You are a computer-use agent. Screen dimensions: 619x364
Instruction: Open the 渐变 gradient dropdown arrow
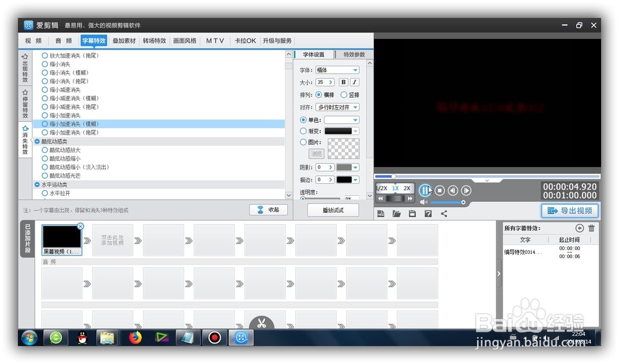pos(356,131)
